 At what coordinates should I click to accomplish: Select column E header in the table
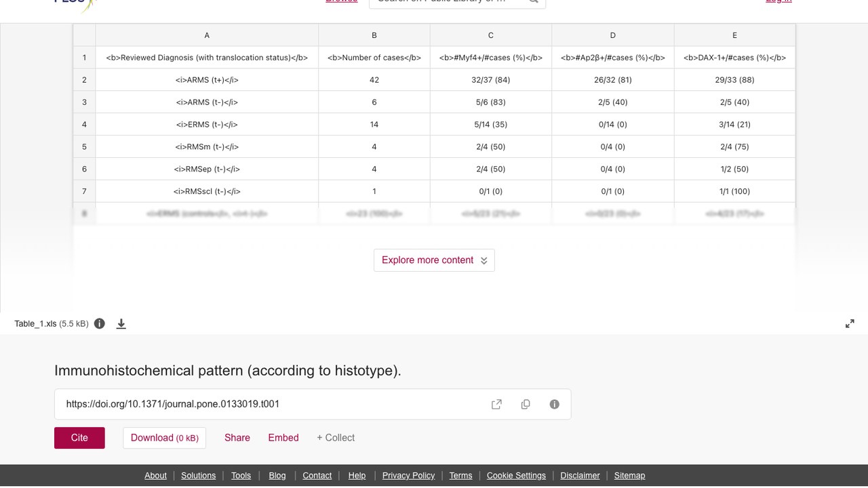point(734,35)
